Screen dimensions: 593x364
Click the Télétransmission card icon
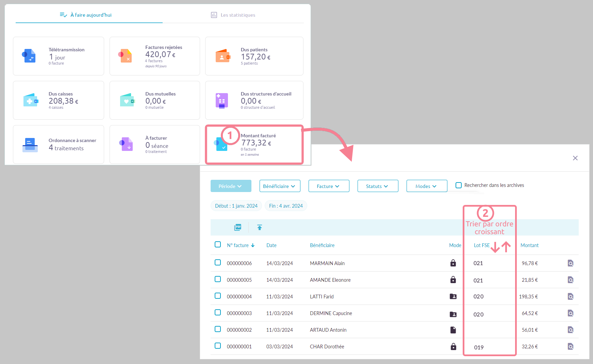[29, 56]
